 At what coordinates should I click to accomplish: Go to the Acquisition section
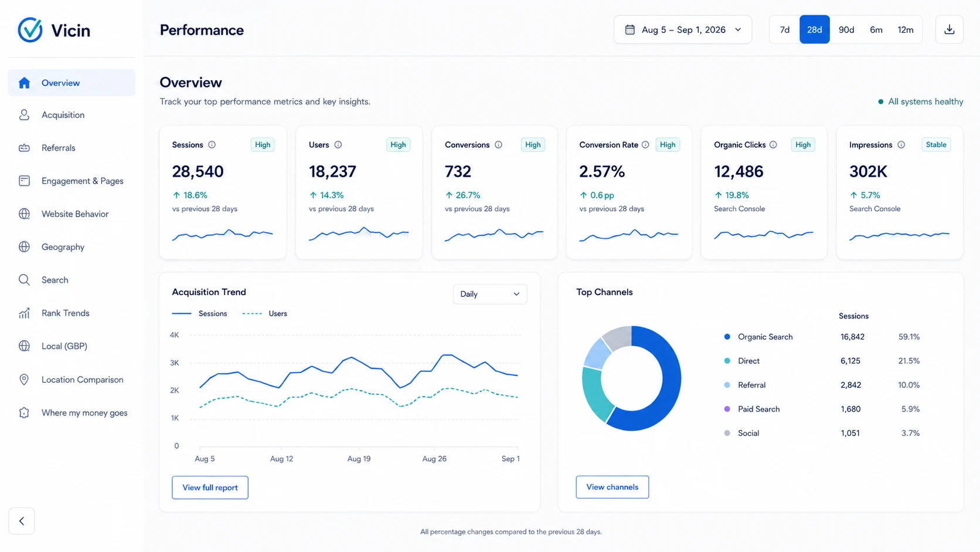pyautogui.click(x=72, y=115)
